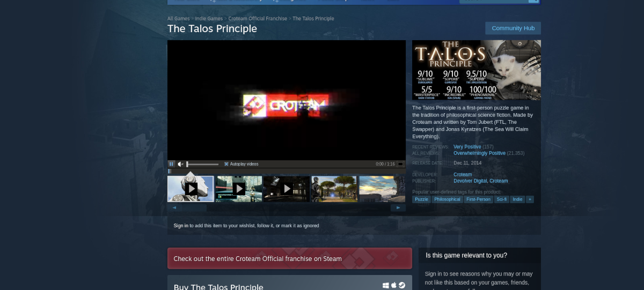Open the screenshot thumbnail showing sunset sky
This screenshot has width=644, height=290.
[x=382, y=189]
